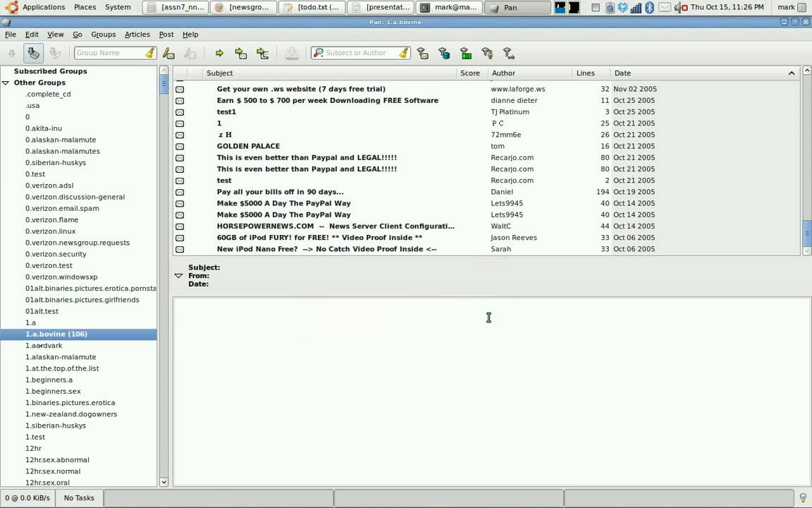The height and width of the screenshot is (508, 812).
Task: Click envelope icon for New iPod Nano Free article
Action: pos(180,249)
